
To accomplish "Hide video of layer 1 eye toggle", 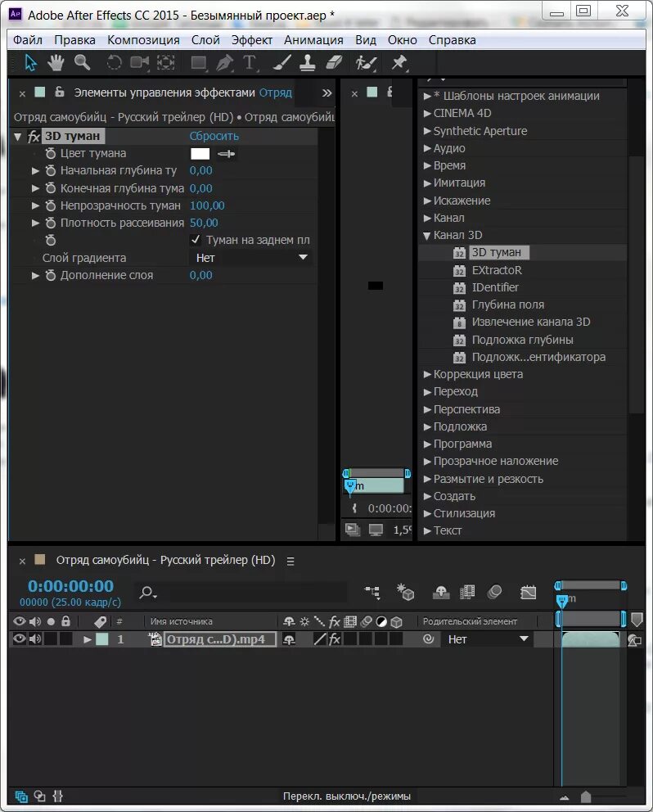I will point(19,639).
